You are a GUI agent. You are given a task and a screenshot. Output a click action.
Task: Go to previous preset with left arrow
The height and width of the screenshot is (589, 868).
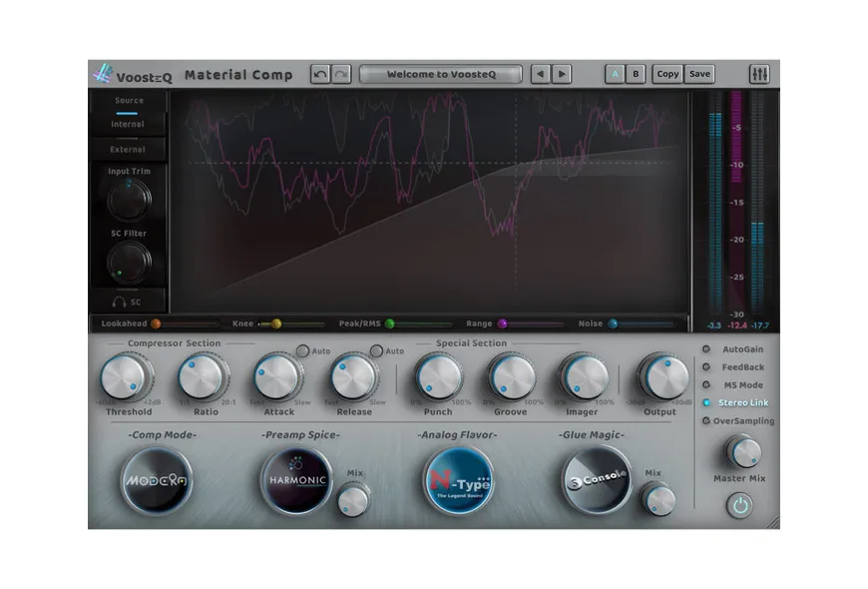[x=541, y=74]
